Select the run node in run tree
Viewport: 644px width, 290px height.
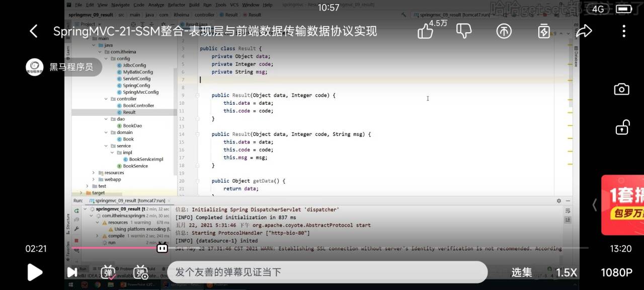pyautogui.click(x=112, y=243)
